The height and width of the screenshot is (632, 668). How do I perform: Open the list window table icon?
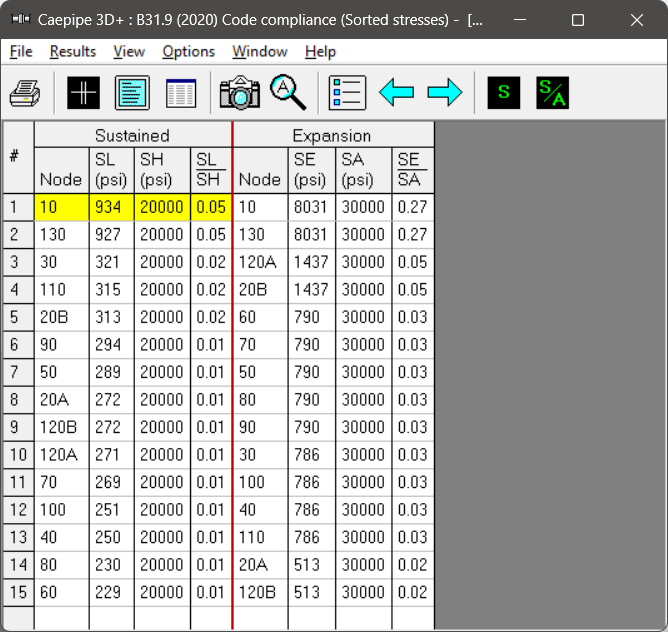(x=181, y=93)
